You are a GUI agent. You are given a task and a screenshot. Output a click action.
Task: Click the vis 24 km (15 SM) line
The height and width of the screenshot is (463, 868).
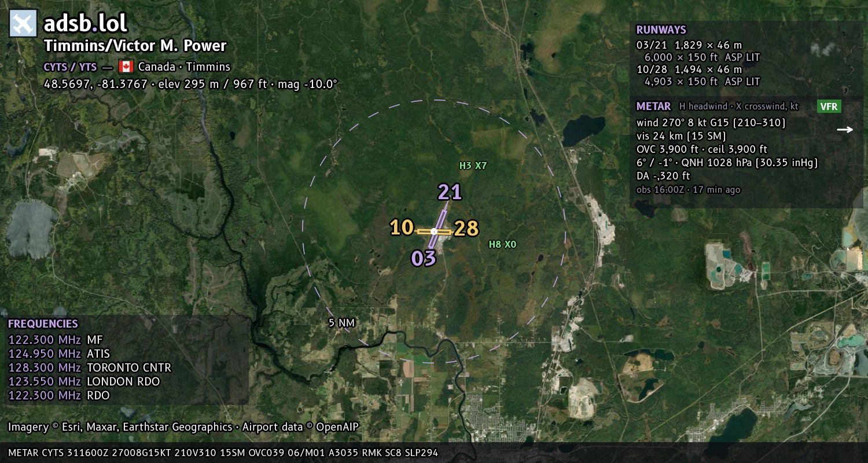tap(681, 136)
